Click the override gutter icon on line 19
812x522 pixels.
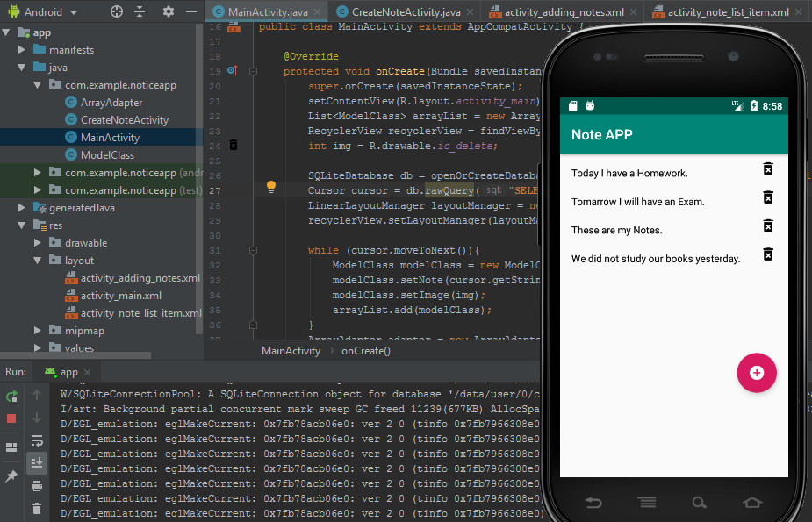233,70
